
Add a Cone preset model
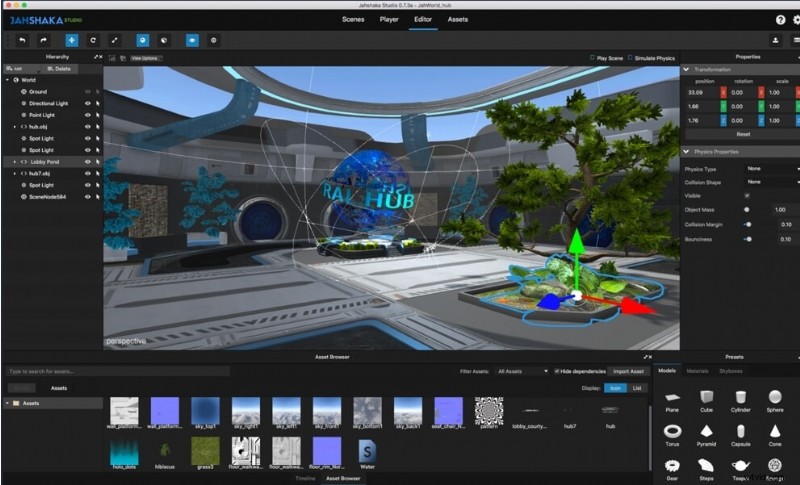tap(774, 436)
